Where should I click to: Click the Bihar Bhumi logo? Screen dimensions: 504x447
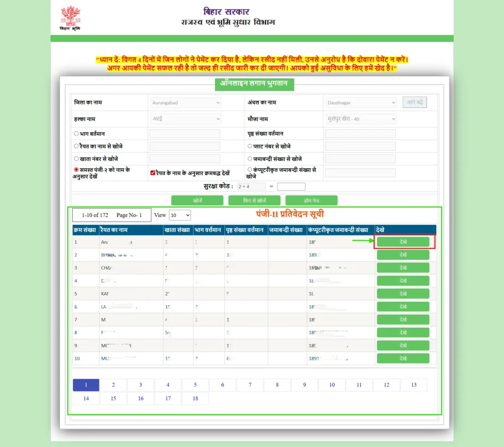[x=70, y=18]
